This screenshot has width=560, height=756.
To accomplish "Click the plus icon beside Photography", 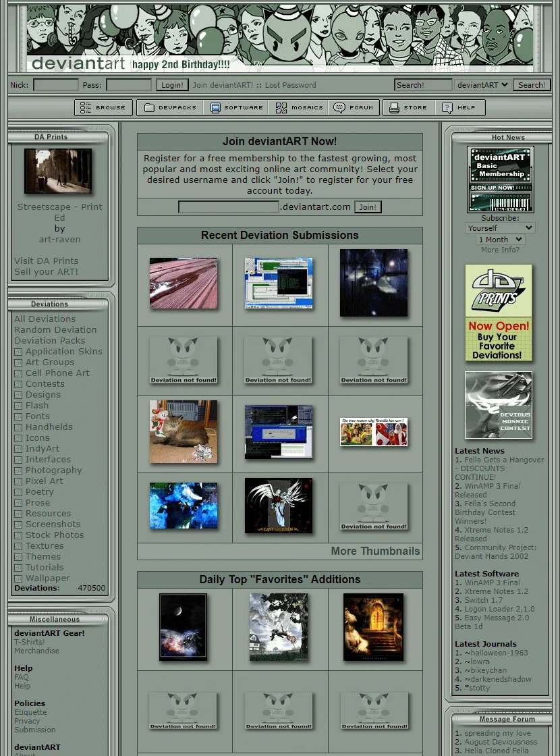I will click(x=18, y=470).
